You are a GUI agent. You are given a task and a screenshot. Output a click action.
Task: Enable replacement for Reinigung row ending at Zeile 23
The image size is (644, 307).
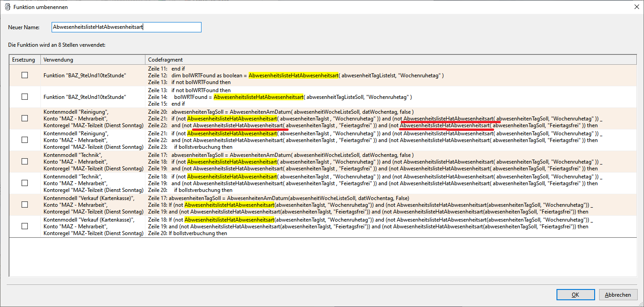25,140
